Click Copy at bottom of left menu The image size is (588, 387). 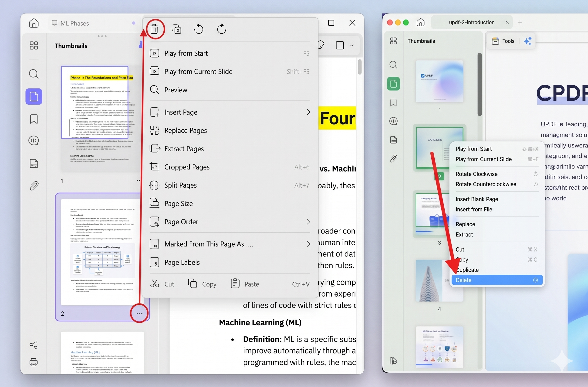[202, 284]
